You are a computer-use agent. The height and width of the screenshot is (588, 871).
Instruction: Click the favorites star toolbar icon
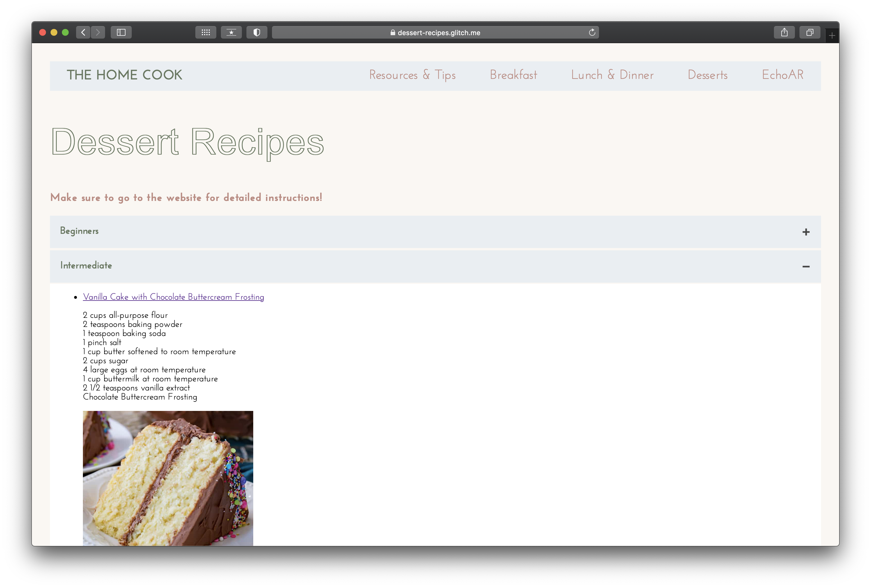[231, 33]
